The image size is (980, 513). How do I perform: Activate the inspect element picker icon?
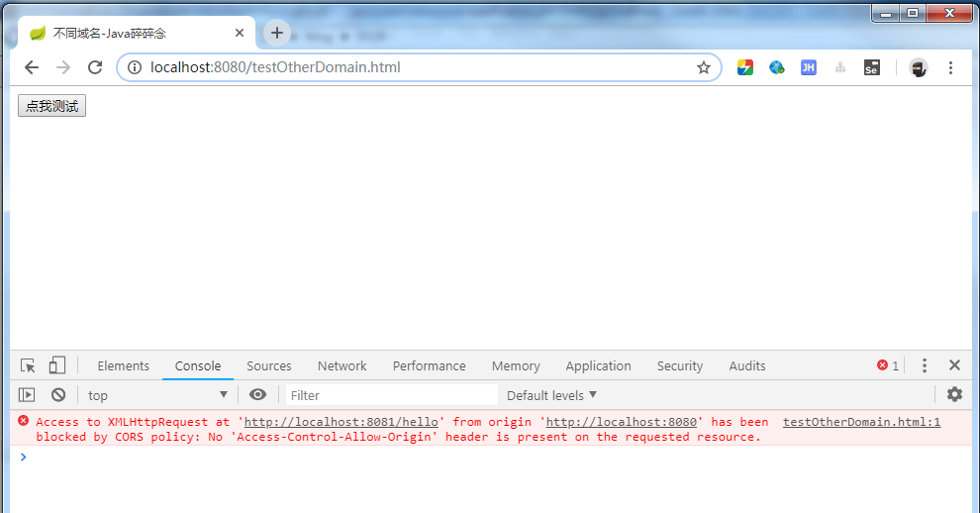28,365
